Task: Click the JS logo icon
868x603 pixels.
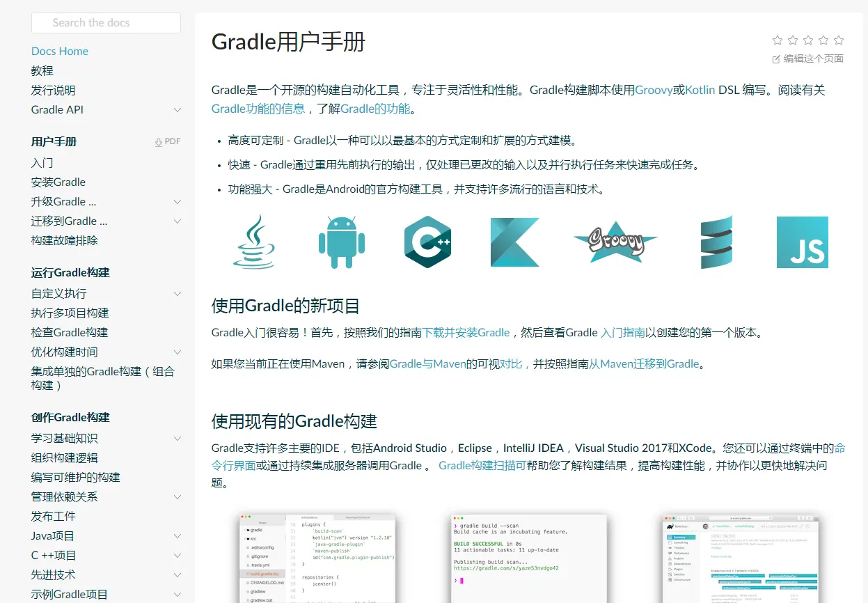Action: click(803, 242)
